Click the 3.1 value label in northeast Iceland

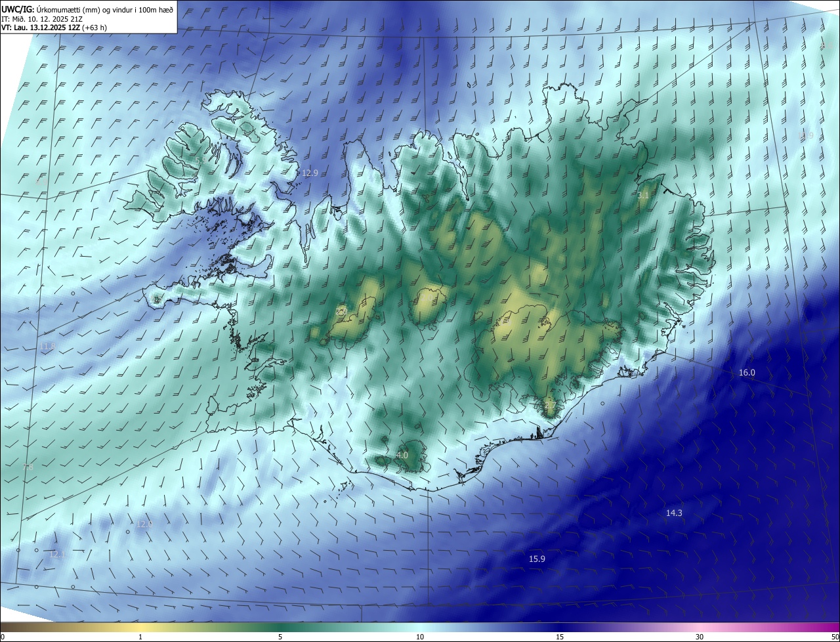click(643, 196)
